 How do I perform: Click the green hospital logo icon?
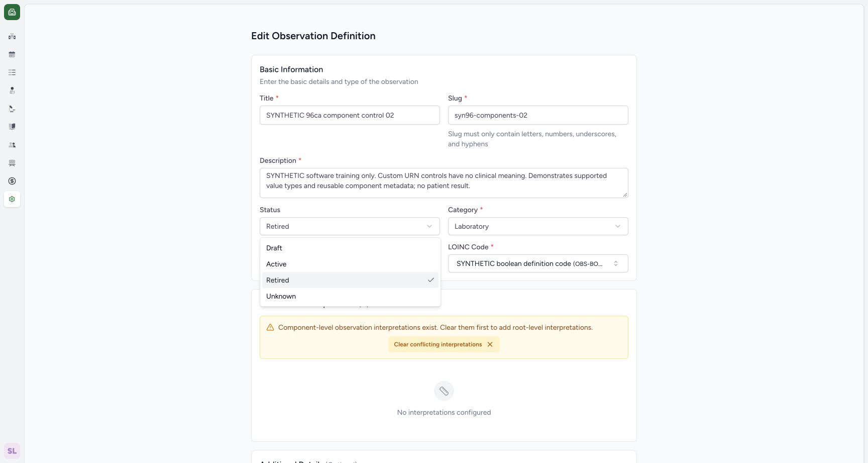click(x=12, y=12)
